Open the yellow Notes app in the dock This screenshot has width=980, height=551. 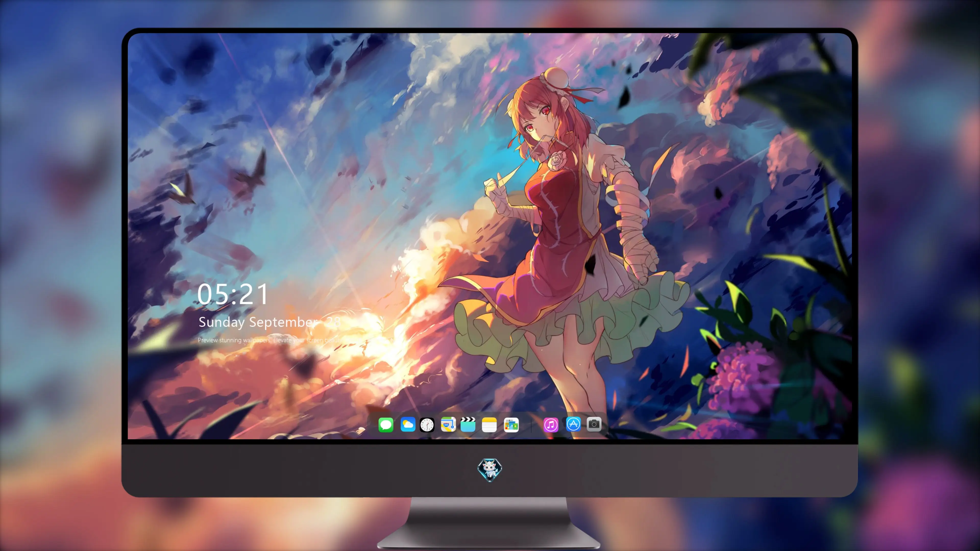click(x=489, y=424)
